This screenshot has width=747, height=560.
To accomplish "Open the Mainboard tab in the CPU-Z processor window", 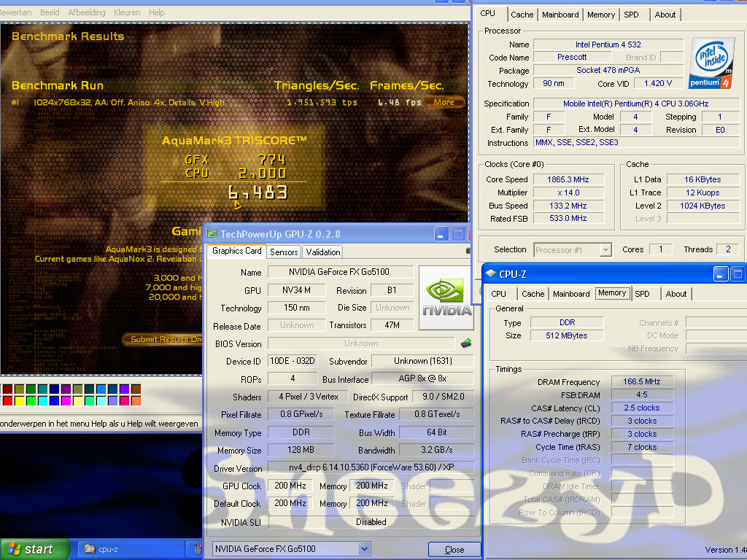I will coord(560,15).
